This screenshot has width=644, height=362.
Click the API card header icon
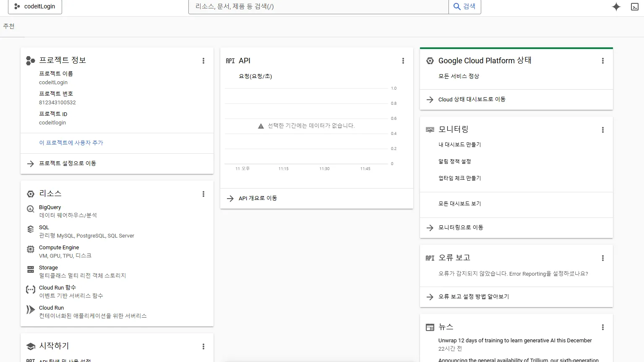point(230,61)
